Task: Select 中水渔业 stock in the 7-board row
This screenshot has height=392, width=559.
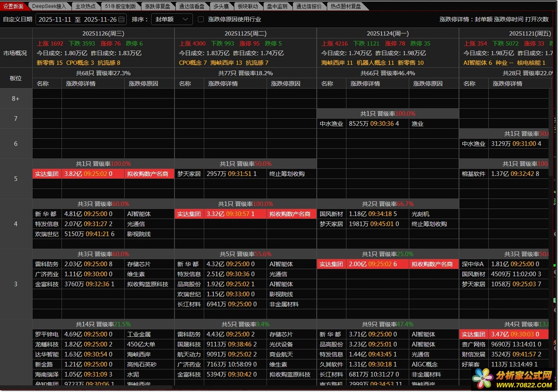Action: click(x=331, y=124)
